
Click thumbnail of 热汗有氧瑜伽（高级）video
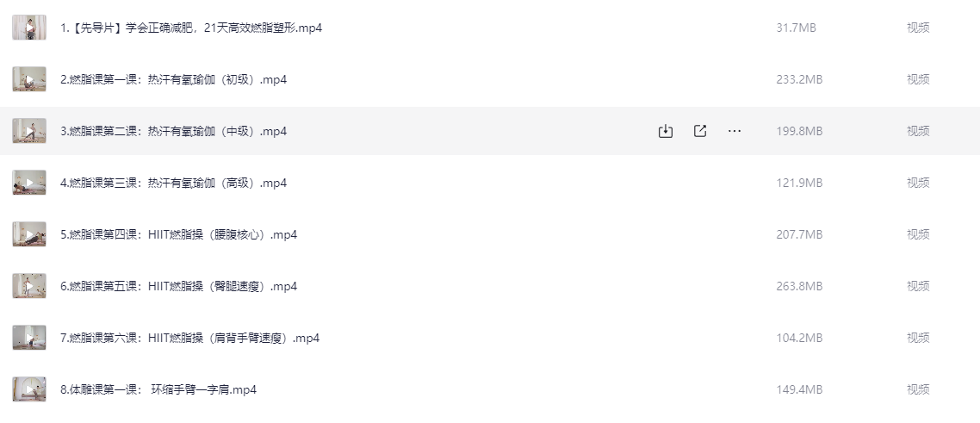(x=29, y=183)
